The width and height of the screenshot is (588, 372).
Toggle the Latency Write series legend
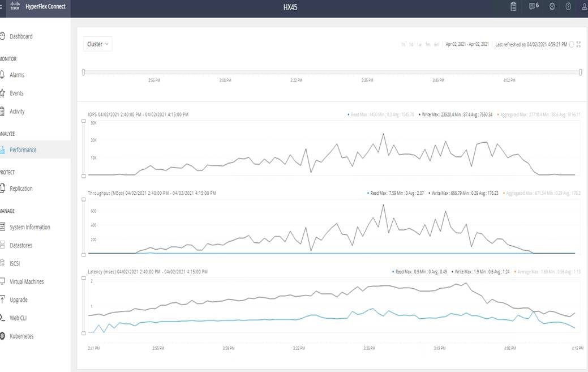(480, 272)
